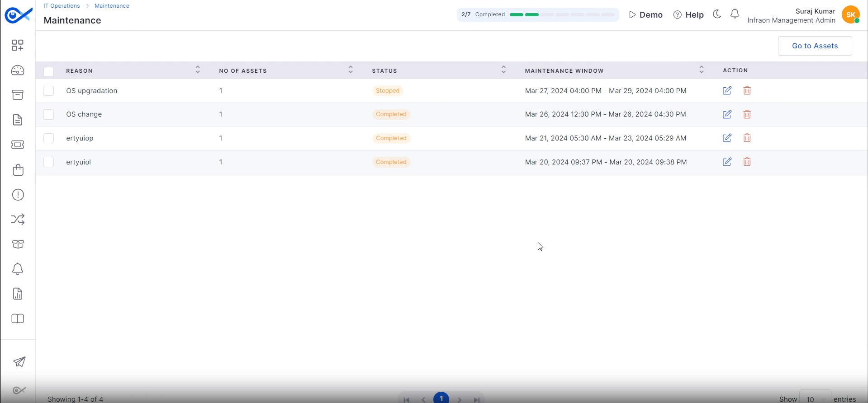Click the open book icon in sidebar
Image resolution: width=868 pixels, height=403 pixels.
pyautogui.click(x=18, y=319)
